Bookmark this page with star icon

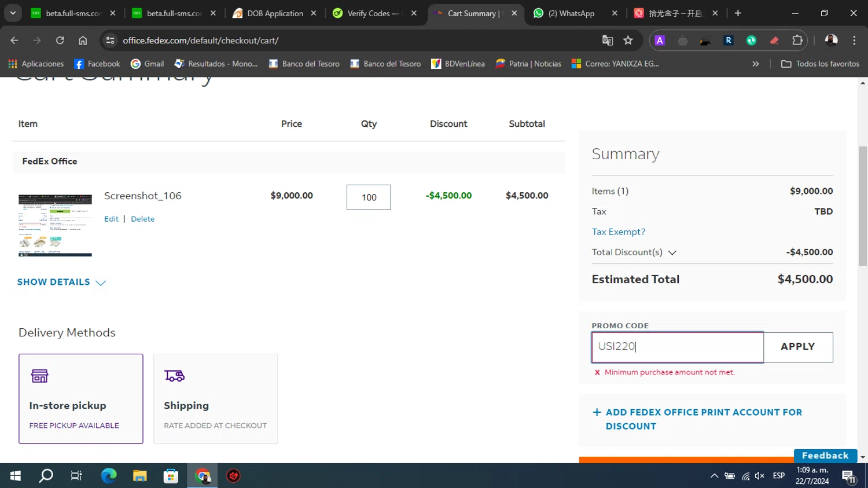[628, 41]
